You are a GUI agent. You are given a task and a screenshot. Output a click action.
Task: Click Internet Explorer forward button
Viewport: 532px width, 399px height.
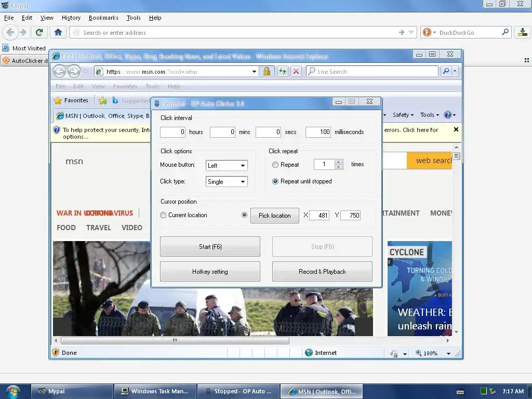(x=74, y=71)
